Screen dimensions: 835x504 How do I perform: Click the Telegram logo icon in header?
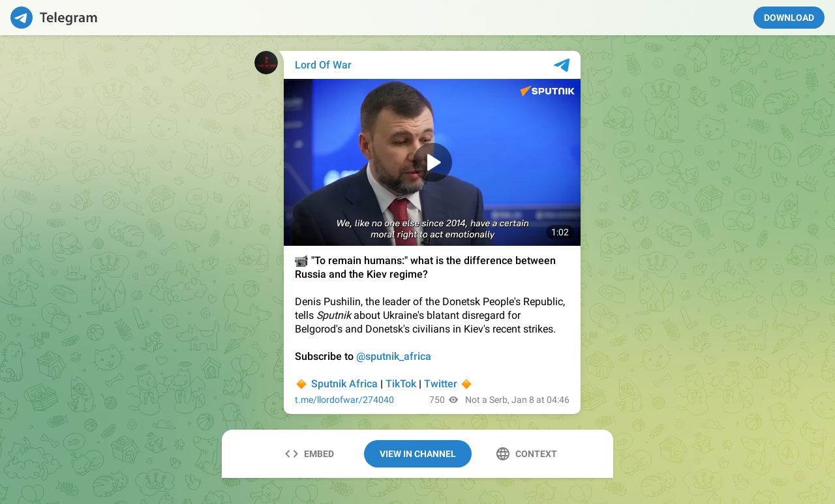[x=22, y=18]
